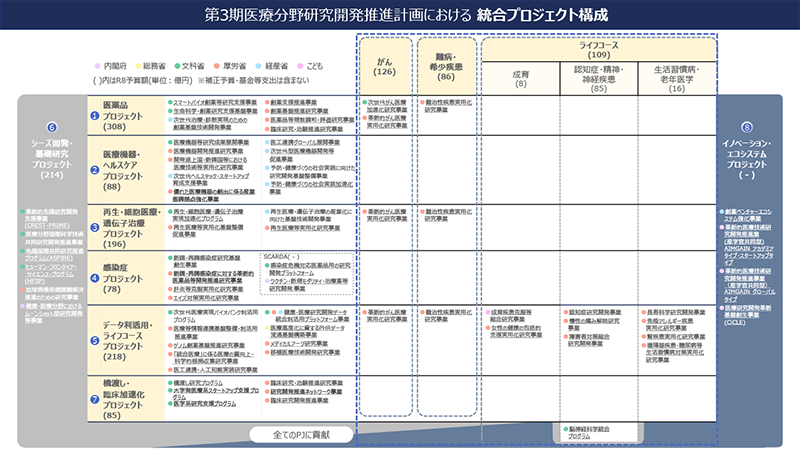Click the 医薬品プロジェクト (308) row label
This screenshot has height=450, width=800.
pyautogui.click(x=122, y=116)
